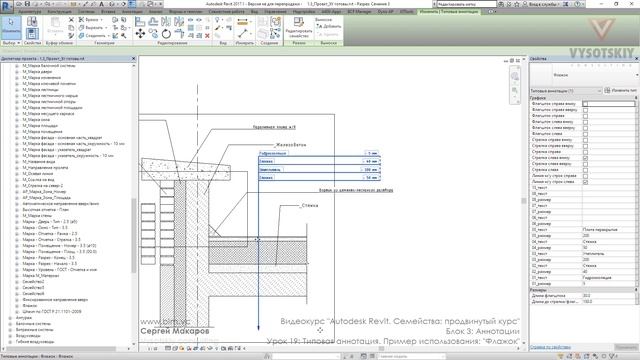Click the Join (Соединить) geometry icon
This screenshot has height=360, width=640.
click(x=81, y=36)
